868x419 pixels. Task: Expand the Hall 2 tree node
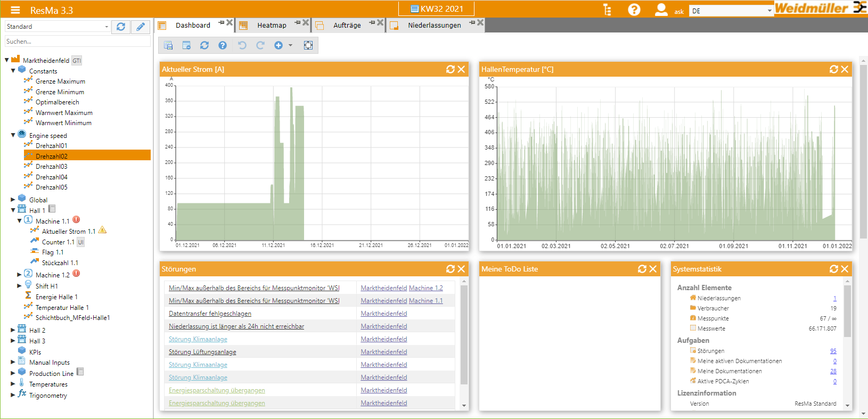(x=13, y=330)
